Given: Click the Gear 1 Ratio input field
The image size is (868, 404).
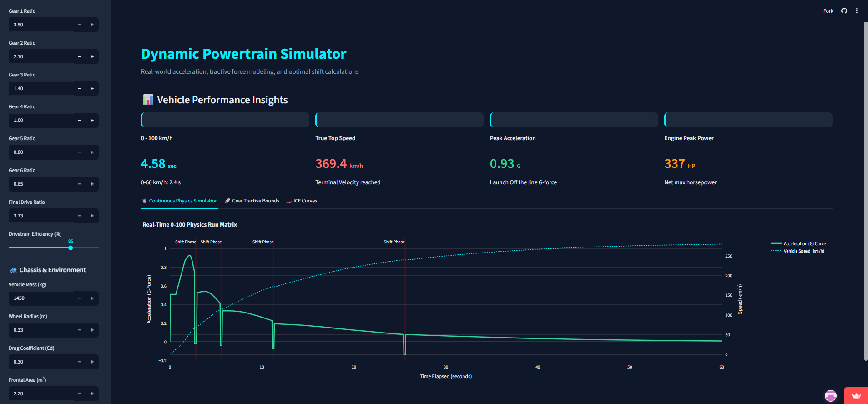Looking at the screenshot, I should point(41,25).
